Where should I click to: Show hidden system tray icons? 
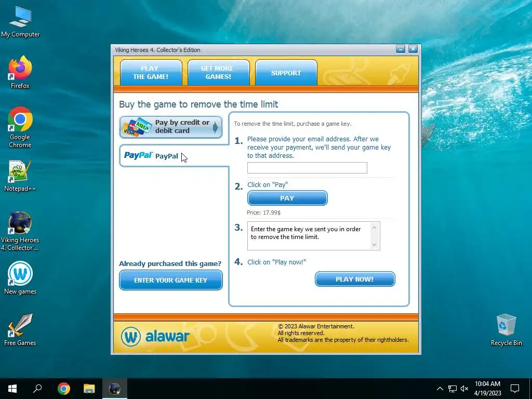(440, 389)
